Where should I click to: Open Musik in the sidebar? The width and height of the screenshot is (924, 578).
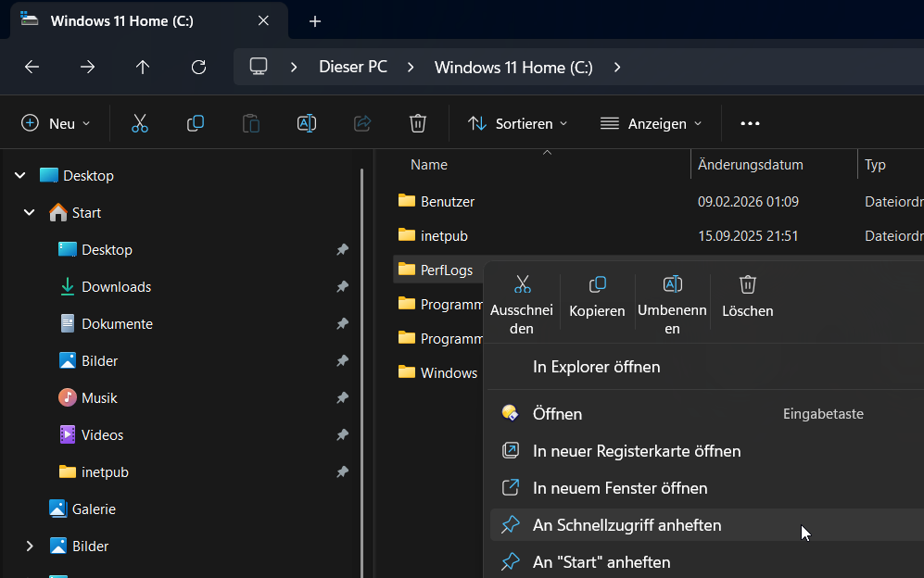(99, 398)
